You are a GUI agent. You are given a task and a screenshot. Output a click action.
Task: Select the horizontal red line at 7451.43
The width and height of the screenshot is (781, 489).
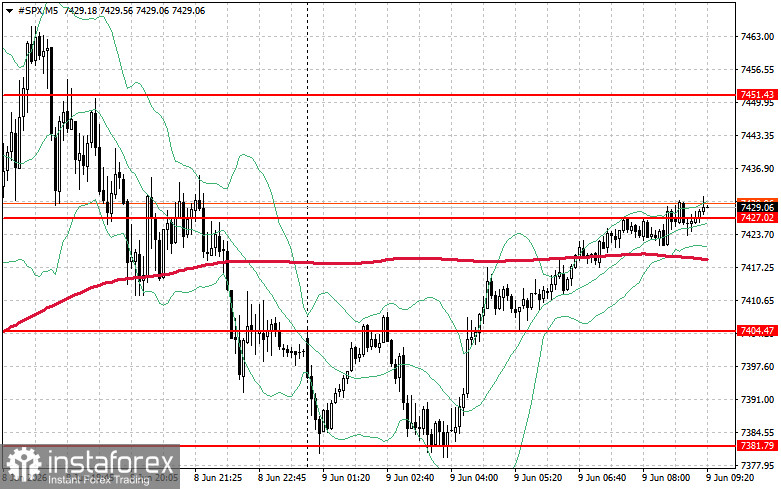coord(369,94)
